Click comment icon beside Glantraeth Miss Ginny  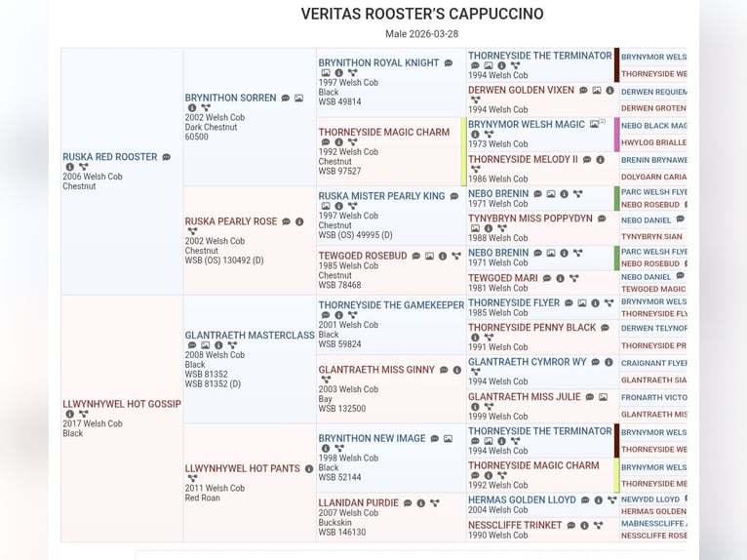[x=444, y=371]
